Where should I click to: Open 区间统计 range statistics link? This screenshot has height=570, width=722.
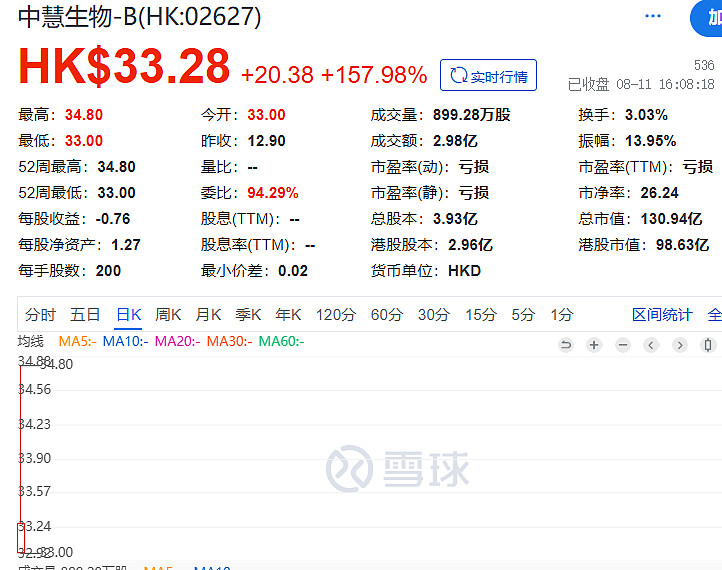(x=662, y=315)
